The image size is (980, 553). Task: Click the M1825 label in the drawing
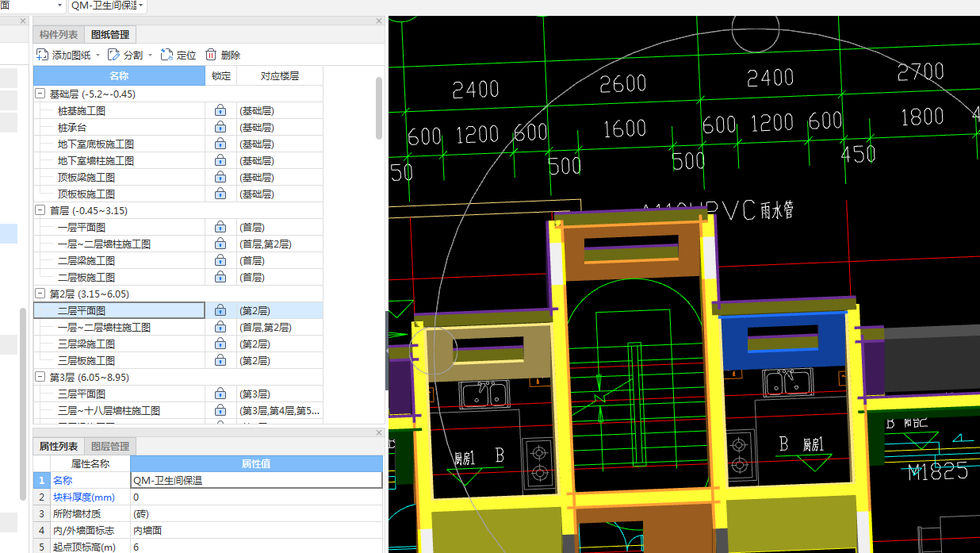[938, 472]
